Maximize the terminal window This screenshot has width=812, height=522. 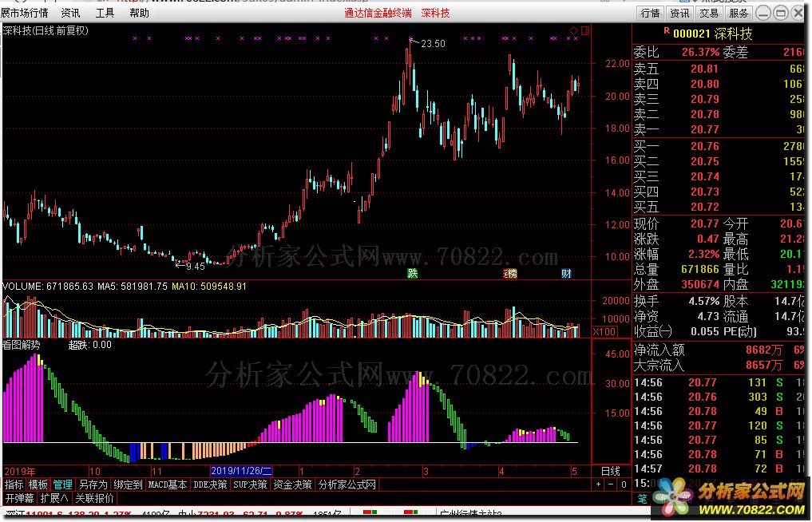coord(781,13)
